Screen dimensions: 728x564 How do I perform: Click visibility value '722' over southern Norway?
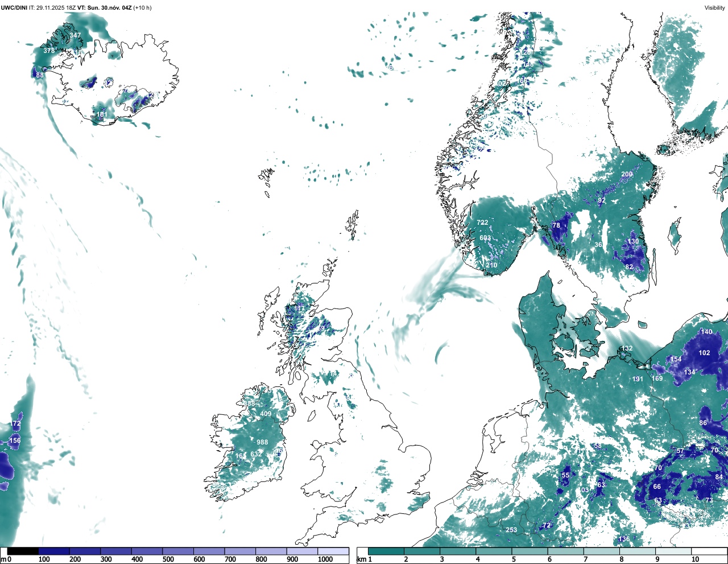tap(482, 223)
